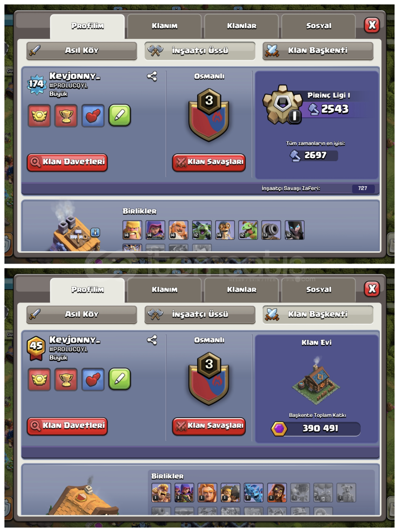The image size is (399, 532).
Task: Close the lower profile window
Action: 372,289
